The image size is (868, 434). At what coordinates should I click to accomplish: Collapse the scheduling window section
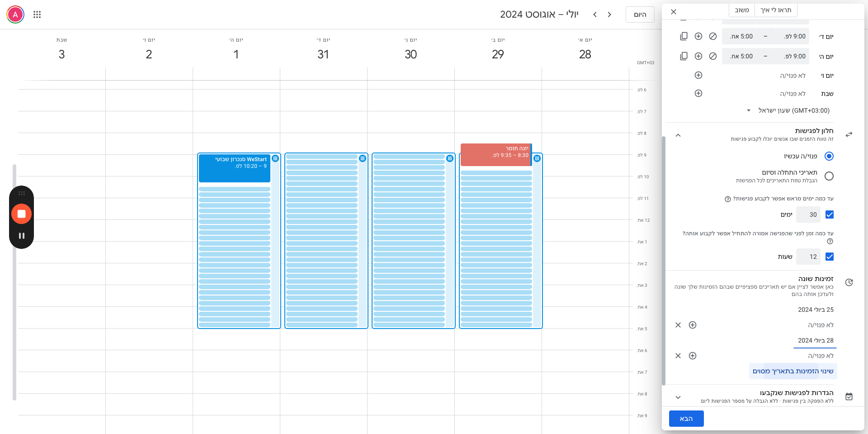coord(678,135)
